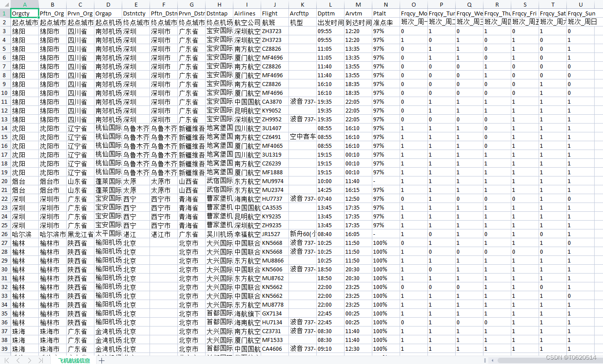Select row 26 header
The image size is (603, 364).
pos(5,234)
